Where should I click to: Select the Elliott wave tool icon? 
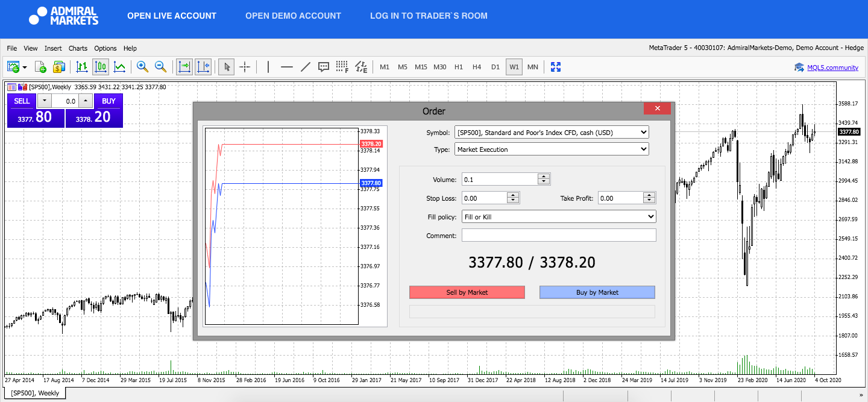361,66
